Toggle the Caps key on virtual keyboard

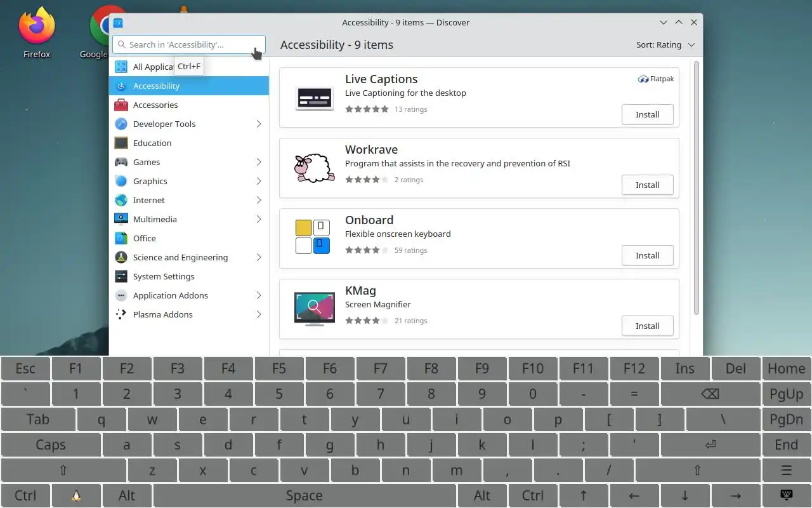tap(51, 445)
